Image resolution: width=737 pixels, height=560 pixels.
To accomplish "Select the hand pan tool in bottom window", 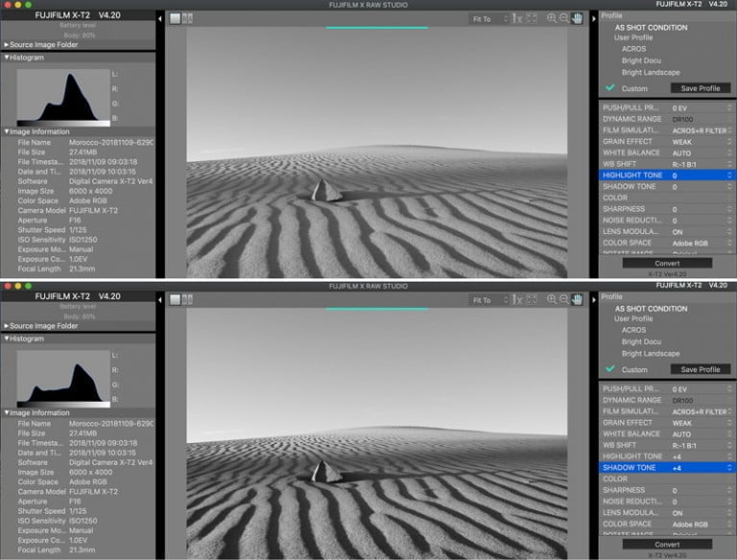I will click(578, 299).
